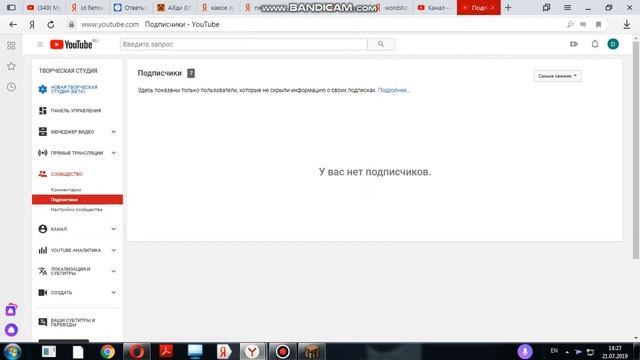Switch to the Ответы browser tab

pyautogui.click(x=129, y=7)
